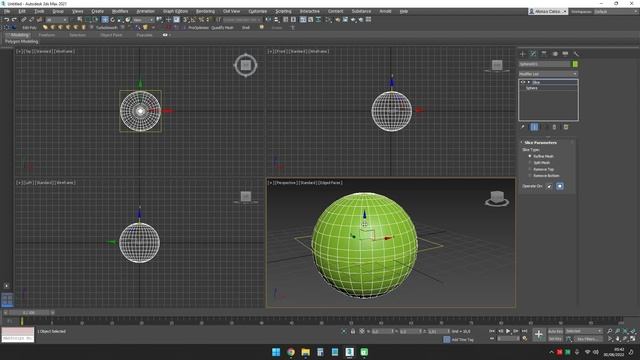
Task: Click the Key Filters icon beside Set Key
Action: pyautogui.click(x=569, y=339)
